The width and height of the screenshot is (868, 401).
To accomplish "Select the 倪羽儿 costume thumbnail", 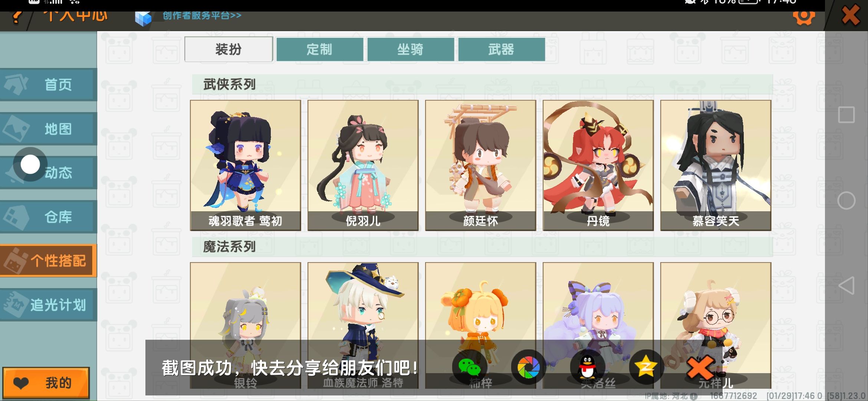I will tap(363, 165).
